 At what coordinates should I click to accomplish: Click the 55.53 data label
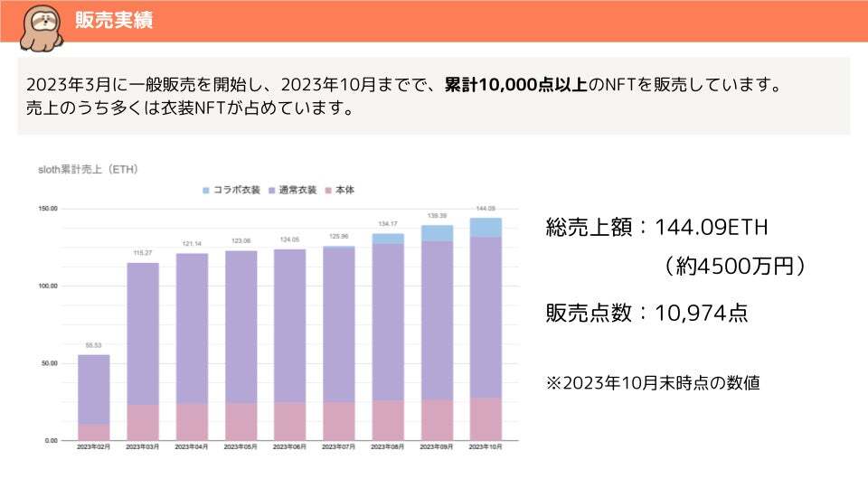tap(94, 346)
